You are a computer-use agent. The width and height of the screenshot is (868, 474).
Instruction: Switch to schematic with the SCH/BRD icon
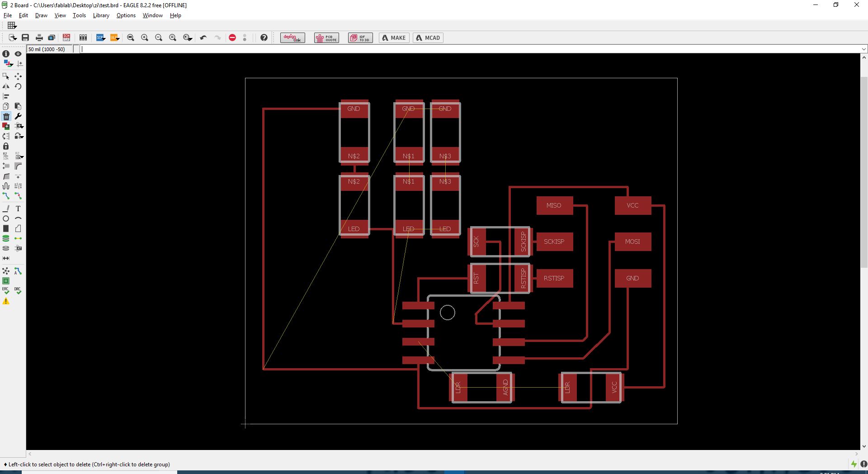(66, 38)
